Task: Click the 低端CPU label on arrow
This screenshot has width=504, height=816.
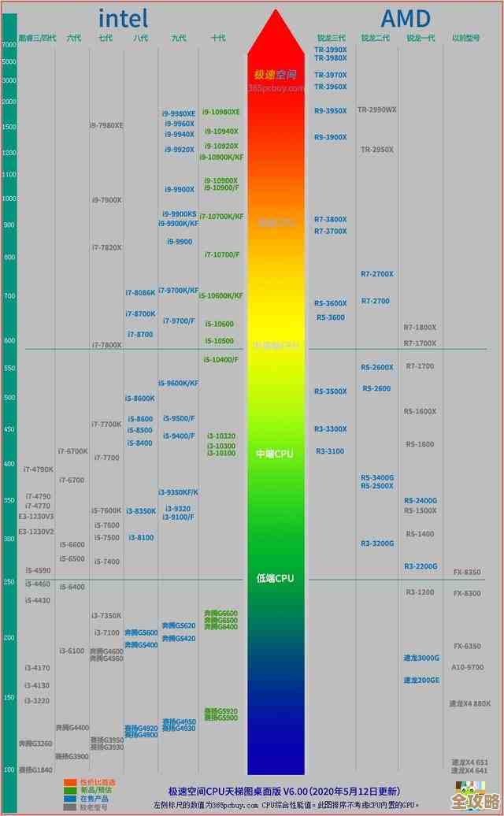Action: tap(275, 578)
